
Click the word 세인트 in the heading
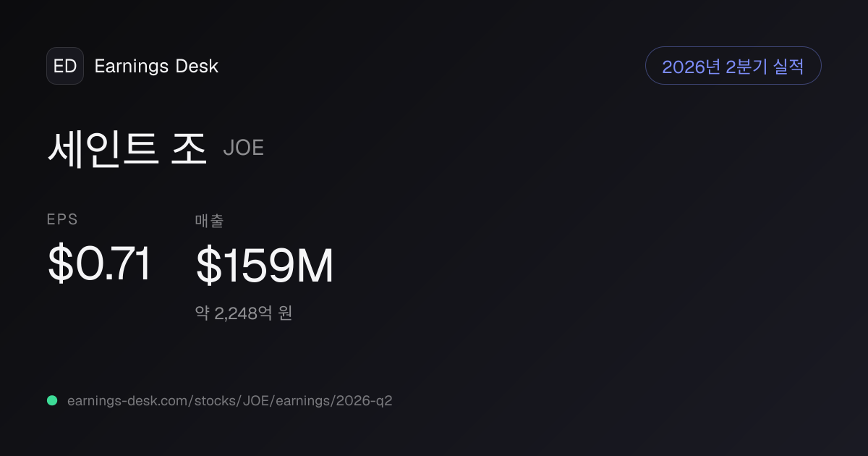tap(103, 148)
